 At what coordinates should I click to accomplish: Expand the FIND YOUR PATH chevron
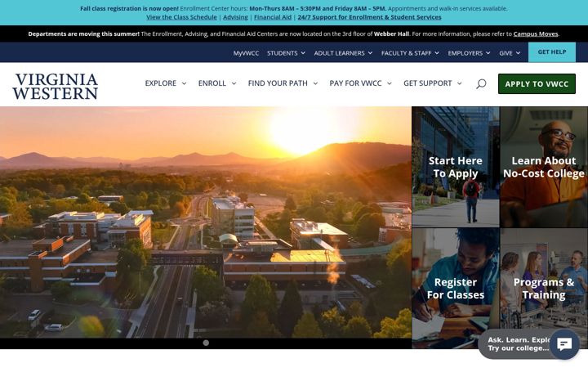[315, 83]
